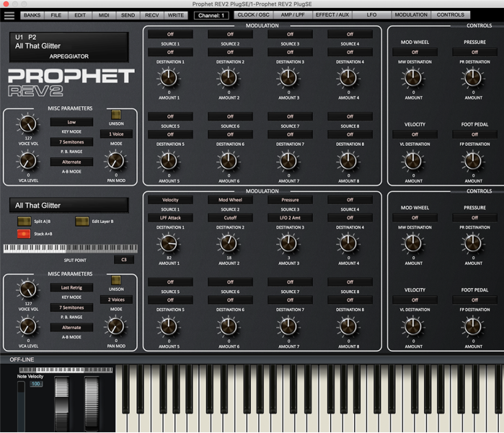Click the top VELOCITY AMOUNT knob

tap(413, 161)
